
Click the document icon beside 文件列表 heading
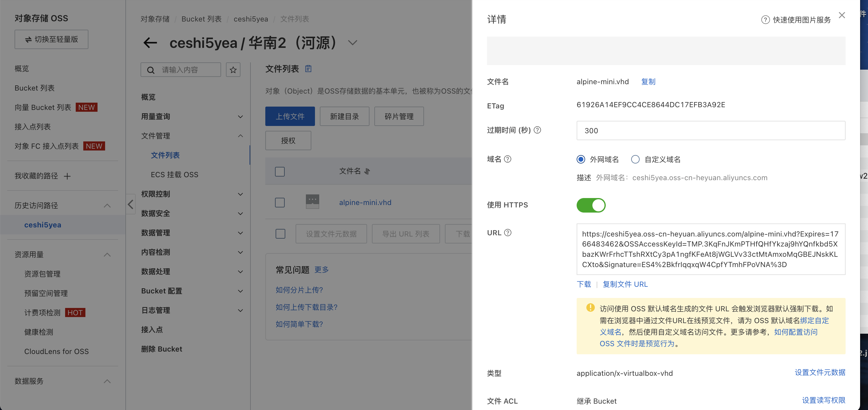click(x=308, y=69)
